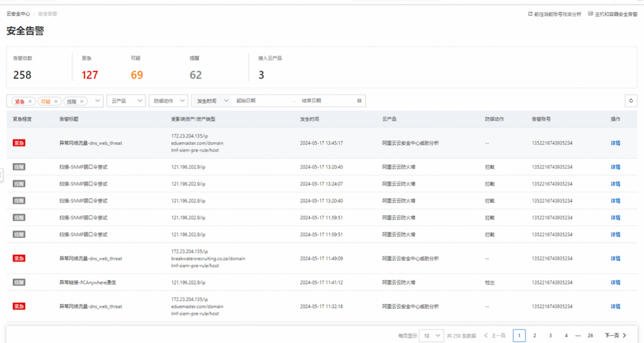This screenshot has height=343, width=644.
Task: Remove the 可疑 filter tag
Action: click(56, 101)
